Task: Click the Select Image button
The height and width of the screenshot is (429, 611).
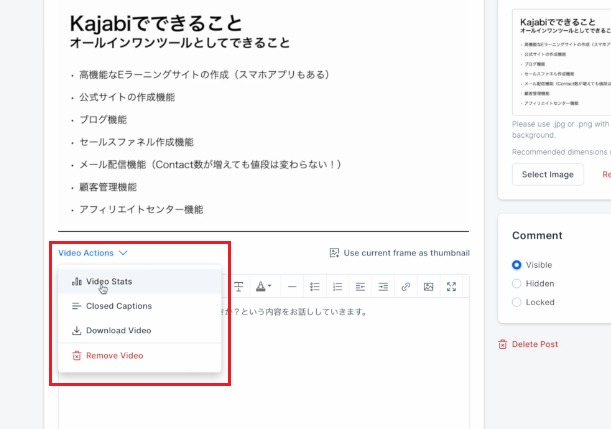Action: 547,174
